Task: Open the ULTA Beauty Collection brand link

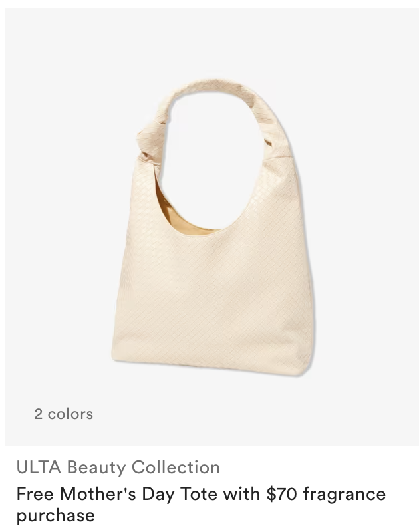Action: point(118,467)
